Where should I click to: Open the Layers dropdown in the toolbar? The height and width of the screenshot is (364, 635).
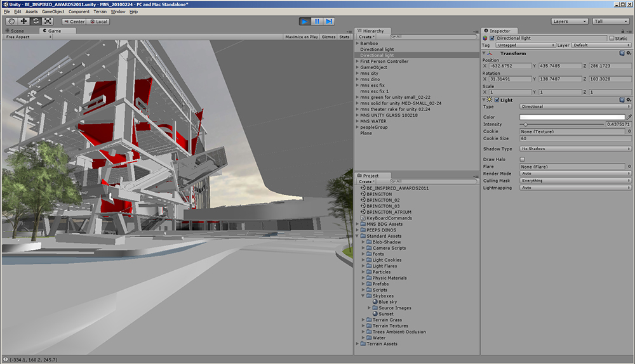(569, 21)
